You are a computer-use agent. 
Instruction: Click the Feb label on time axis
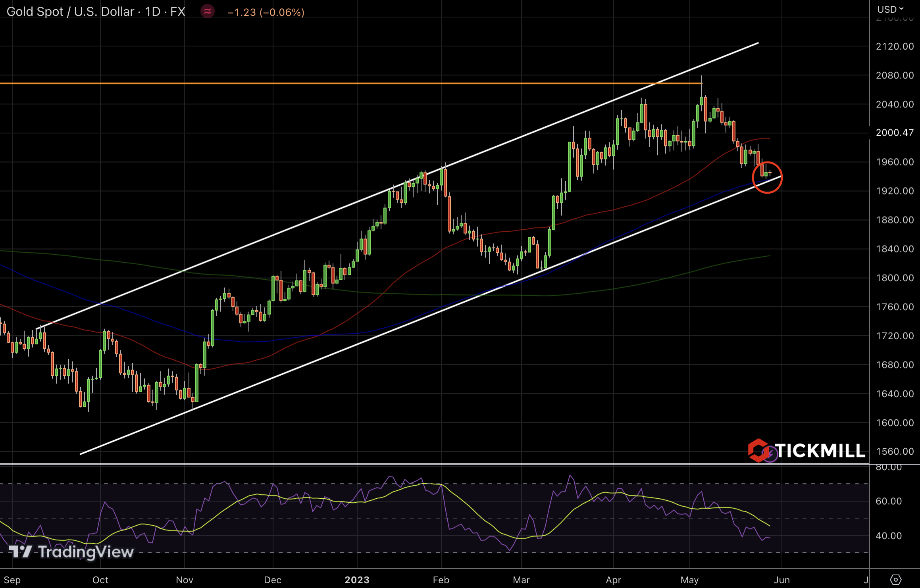pyautogui.click(x=441, y=580)
